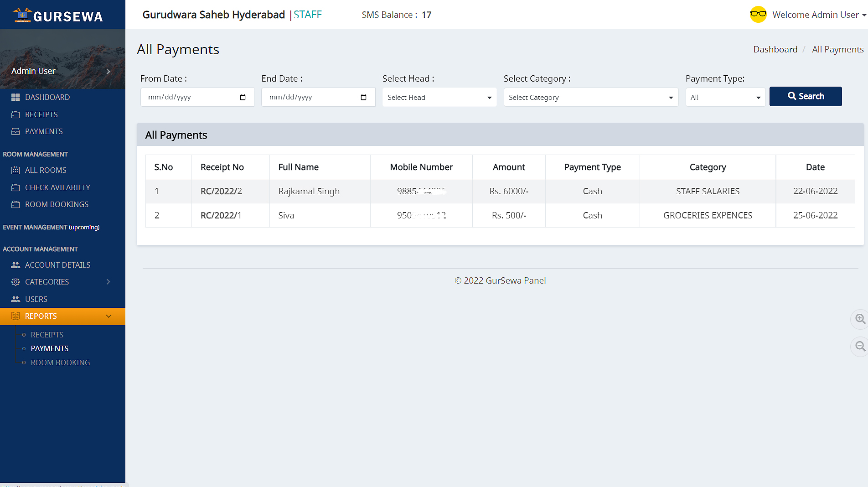This screenshot has height=487, width=868.
Task: Go to Check Availability page
Action: 57,187
